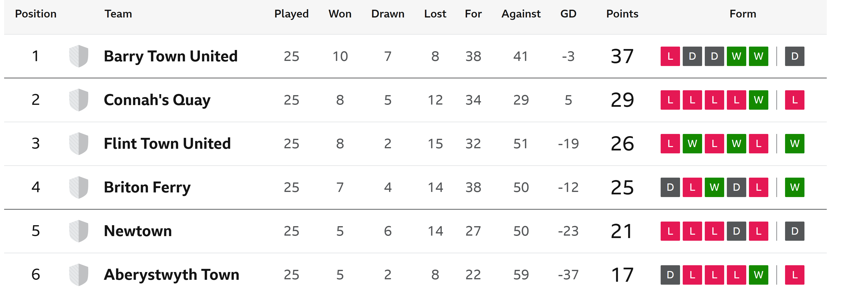Click Newtown's points total of 21
Image resolution: width=868 pixels, height=306 pixels.
(x=622, y=231)
